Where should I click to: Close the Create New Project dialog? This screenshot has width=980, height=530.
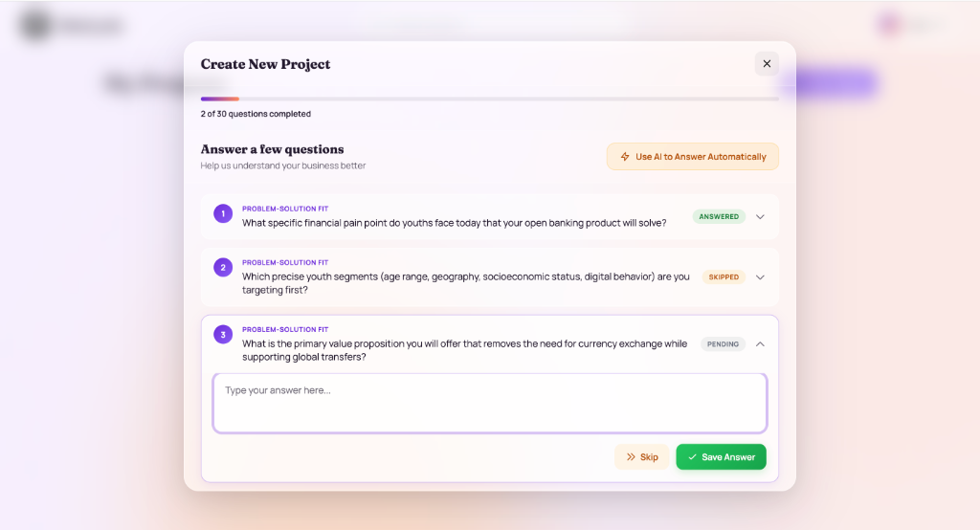pos(767,64)
